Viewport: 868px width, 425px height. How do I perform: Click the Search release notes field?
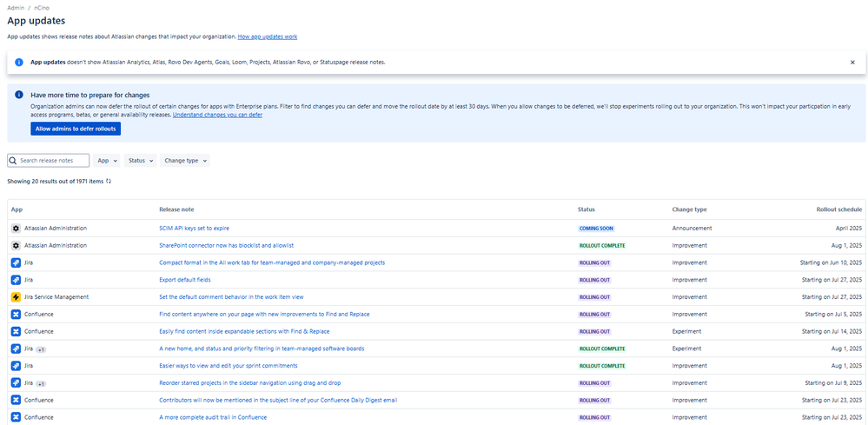point(48,161)
